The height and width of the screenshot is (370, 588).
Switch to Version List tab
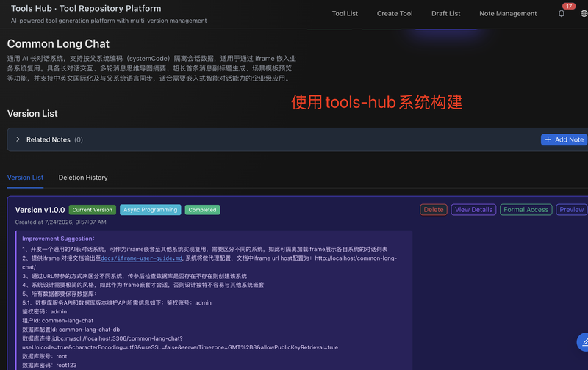pos(25,178)
